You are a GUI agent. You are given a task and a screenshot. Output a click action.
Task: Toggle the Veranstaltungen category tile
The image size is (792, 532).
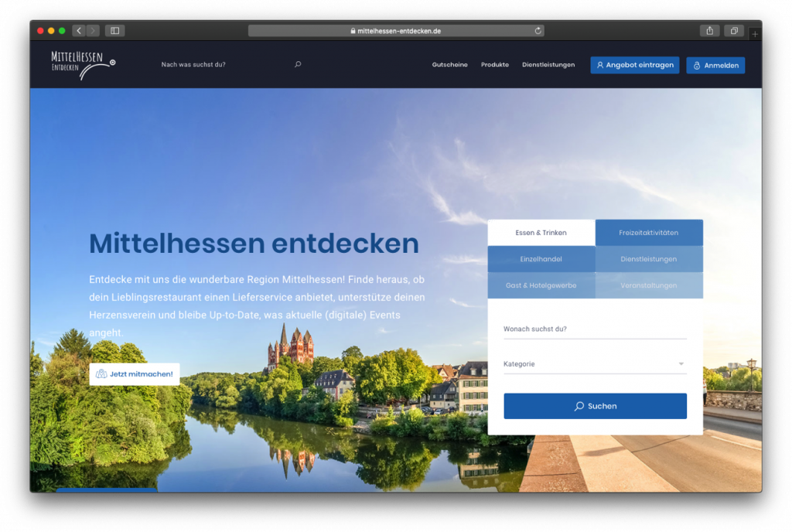click(649, 285)
